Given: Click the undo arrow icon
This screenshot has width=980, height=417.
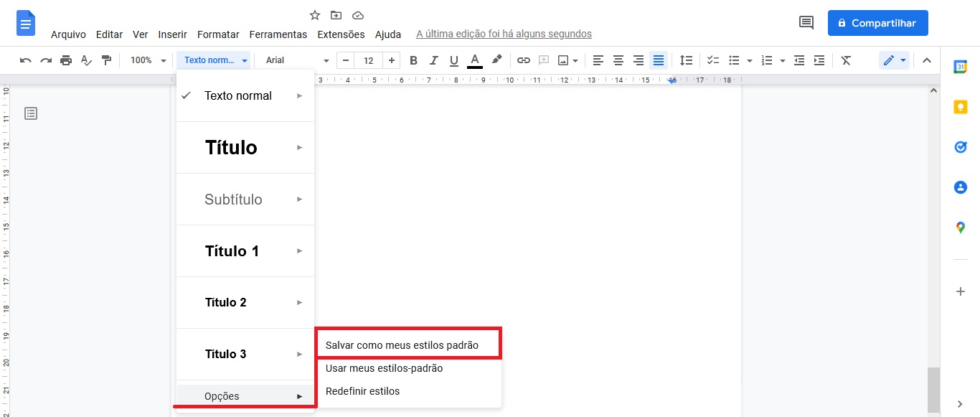Looking at the screenshot, I should pos(26,60).
